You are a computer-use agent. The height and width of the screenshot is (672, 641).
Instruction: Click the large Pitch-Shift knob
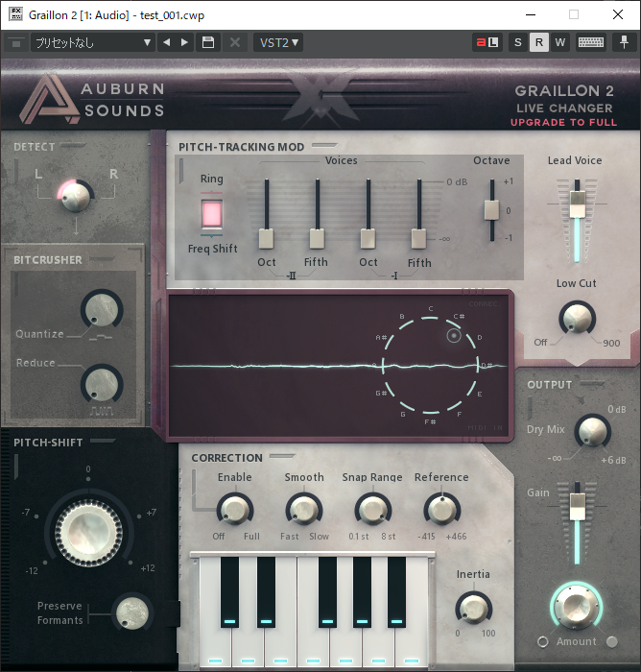coord(88,532)
